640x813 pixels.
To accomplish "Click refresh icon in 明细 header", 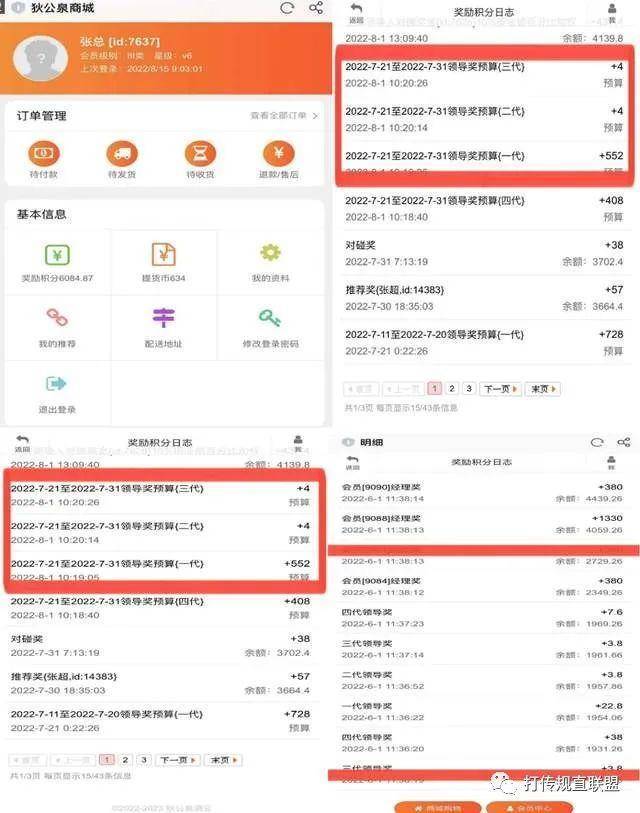I will click(597, 442).
